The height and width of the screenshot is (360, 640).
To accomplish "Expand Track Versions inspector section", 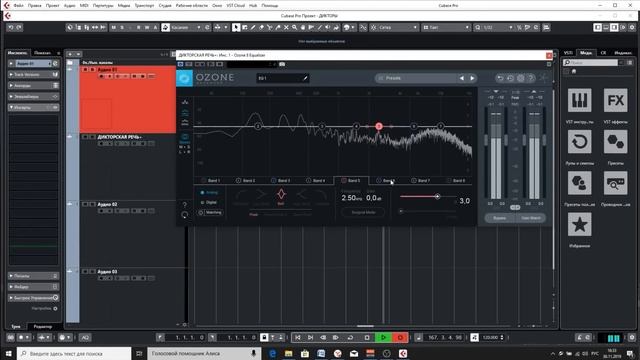I will click(x=33, y=75).
